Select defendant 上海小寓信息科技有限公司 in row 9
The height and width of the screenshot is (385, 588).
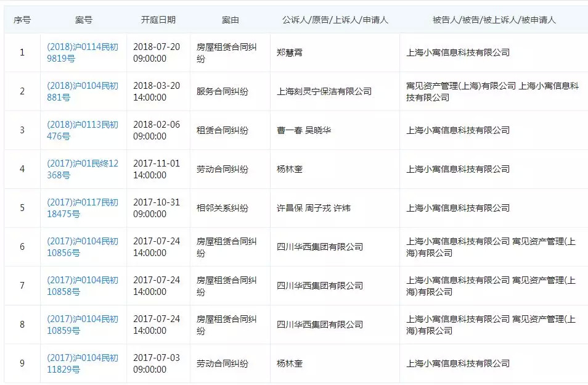coord(458,363)
